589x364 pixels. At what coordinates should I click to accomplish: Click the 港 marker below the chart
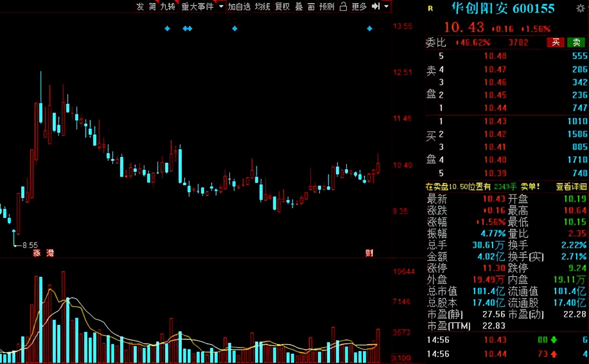[50, 253]
